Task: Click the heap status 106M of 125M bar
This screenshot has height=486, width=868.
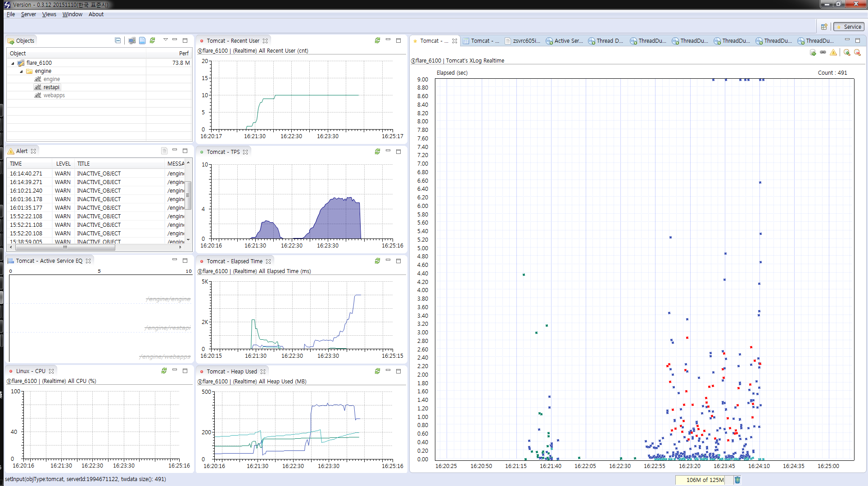Action: click(705, 480)
